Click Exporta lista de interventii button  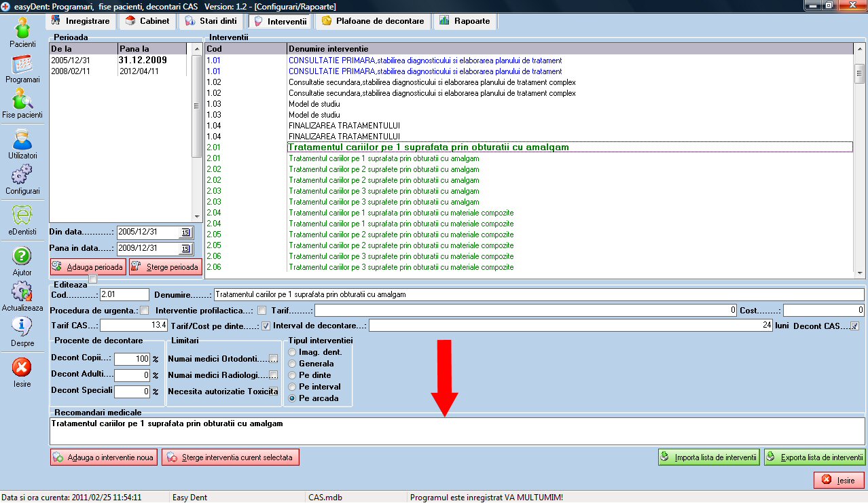coord(814,457)
